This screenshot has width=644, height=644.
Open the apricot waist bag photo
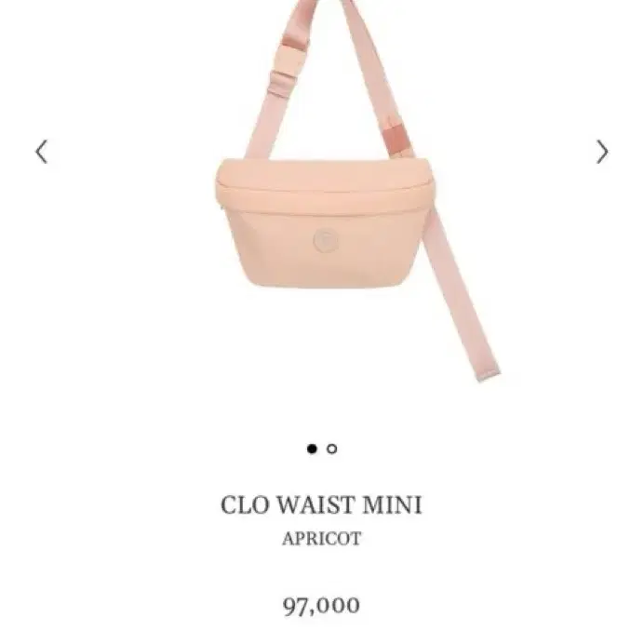click(356, 191)
